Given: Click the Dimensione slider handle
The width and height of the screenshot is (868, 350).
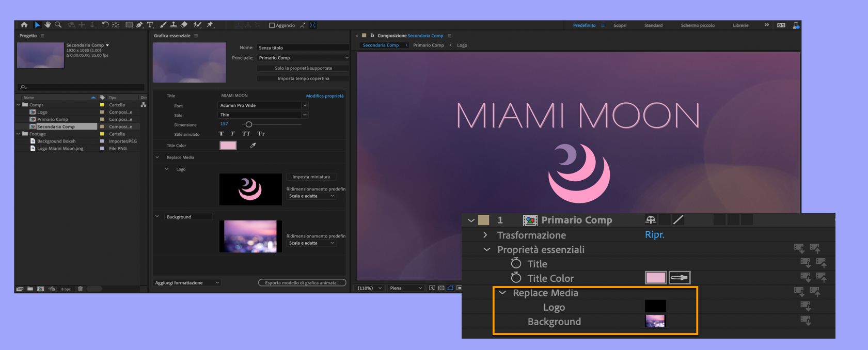Looking at the screenshot, I should pos(248,124).
